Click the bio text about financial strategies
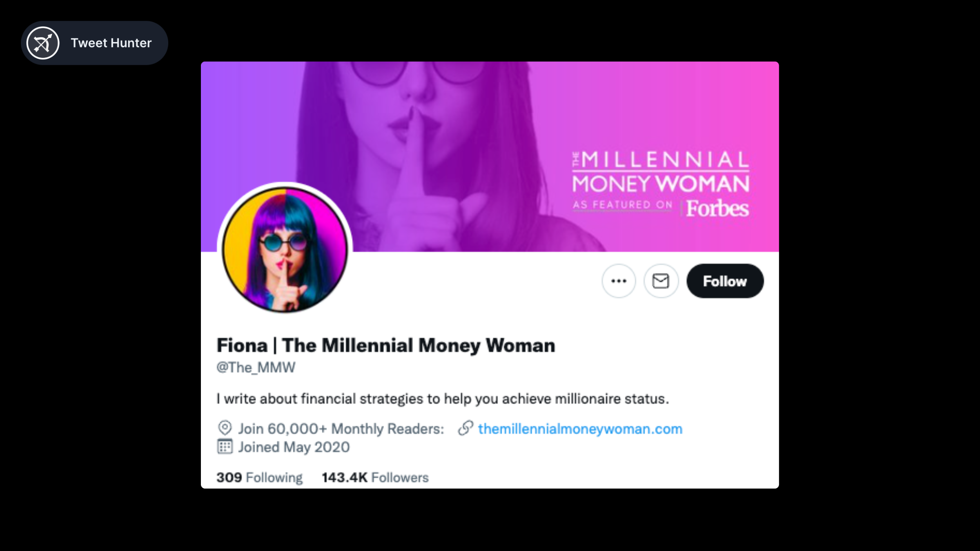The width and height of the screenshot is (980, 551). (443, 399)
